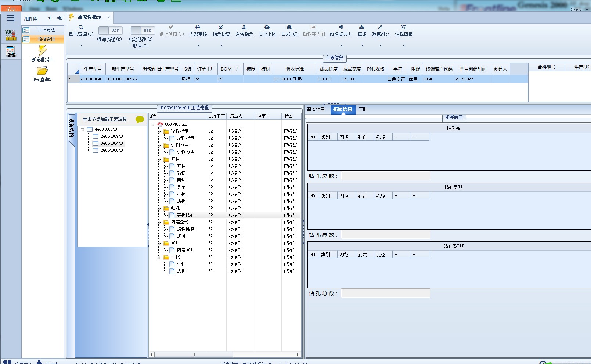Screen dimensions: 591x364
Task: Open the 内部审核 dropdown arrow
Action: point(198,46)
